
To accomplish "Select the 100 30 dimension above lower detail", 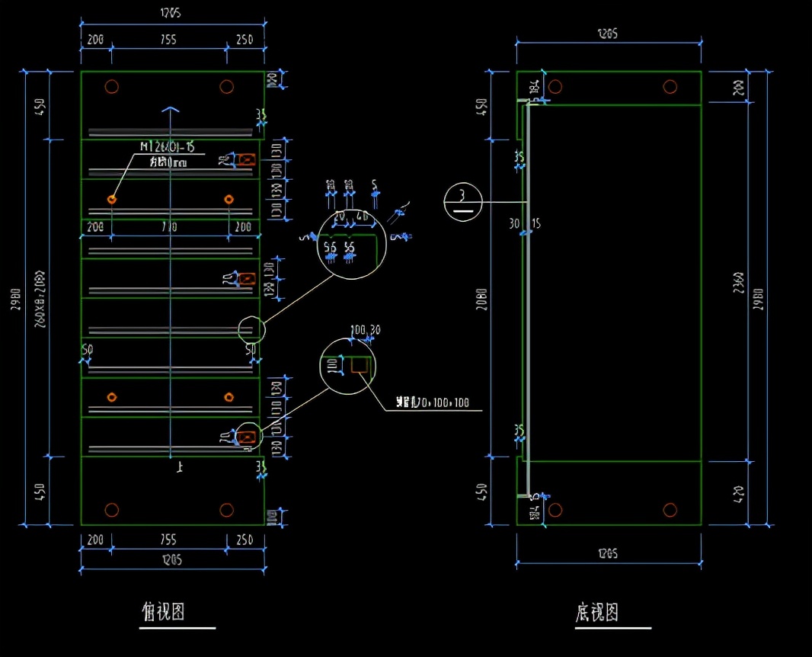I will (x=366, y=330).
